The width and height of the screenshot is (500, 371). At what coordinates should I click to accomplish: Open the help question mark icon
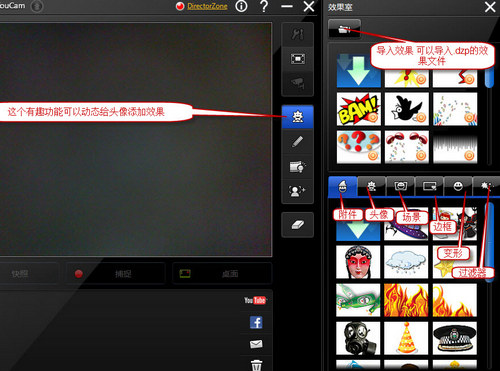[x=264, y=6]
